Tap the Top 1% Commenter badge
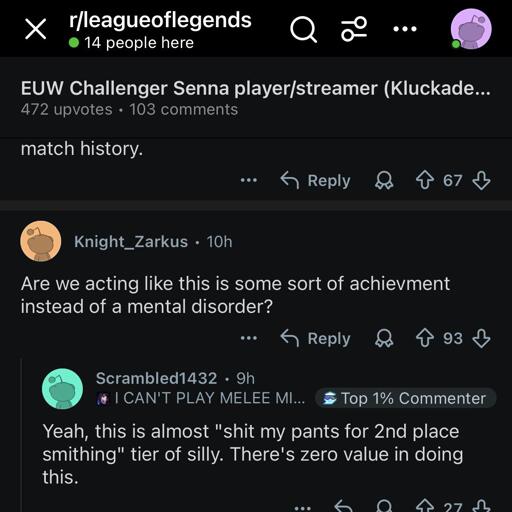Image resolution: width=512 pixels, height=512 pixels. click(x=405, y=398)
